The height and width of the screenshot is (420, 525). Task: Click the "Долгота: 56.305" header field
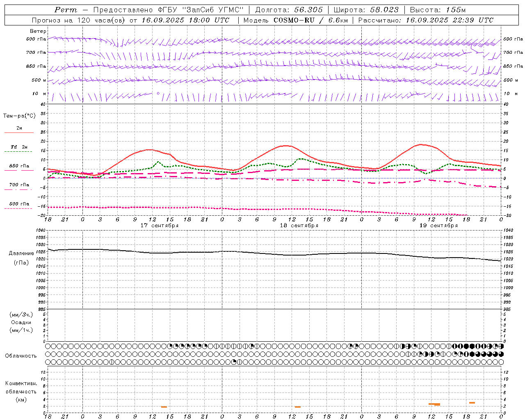point(289,10)
